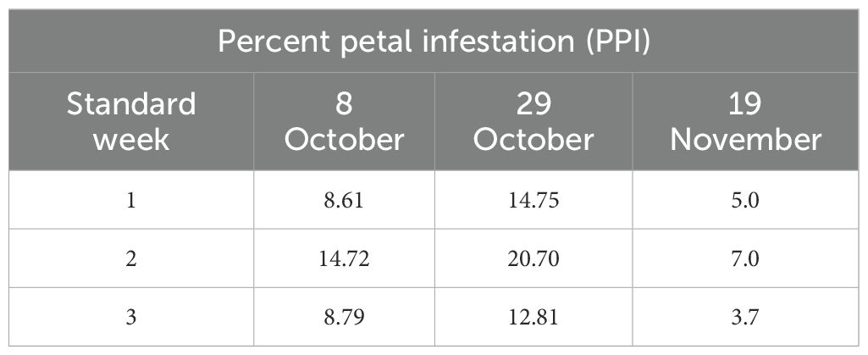Click the "Standard week" column header
Screen dimensions: 868x355
coord(131,121)
